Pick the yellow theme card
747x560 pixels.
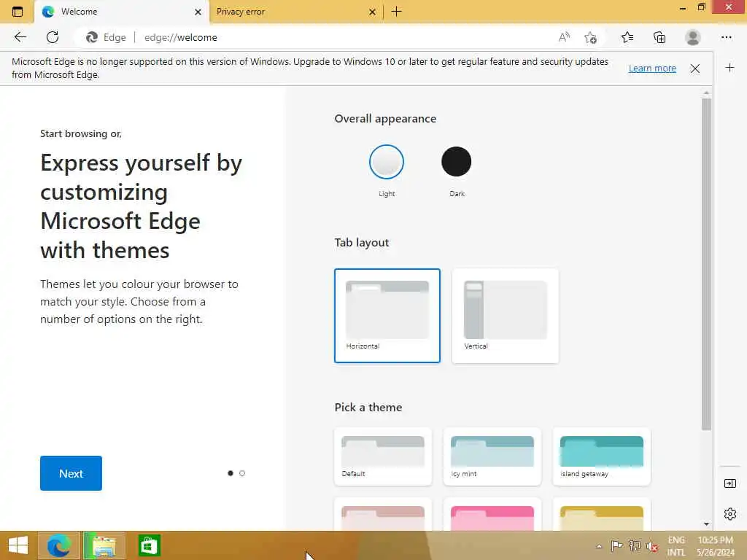click(602, 516)
